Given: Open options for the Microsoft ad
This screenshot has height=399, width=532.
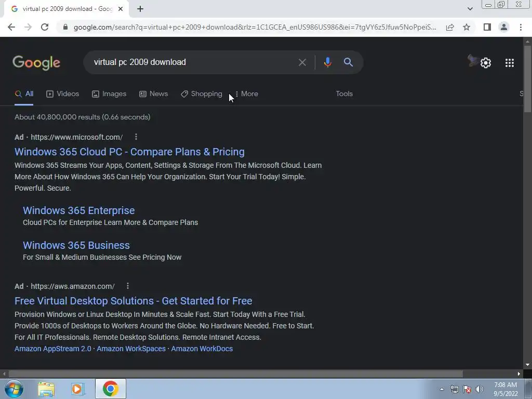Looking at the screenshot, I should 136,137.
